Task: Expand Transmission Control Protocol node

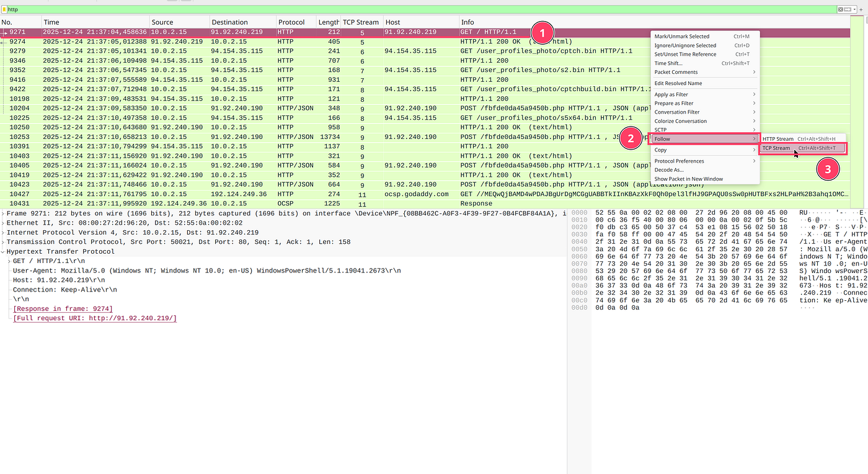Action: point(3,242)
